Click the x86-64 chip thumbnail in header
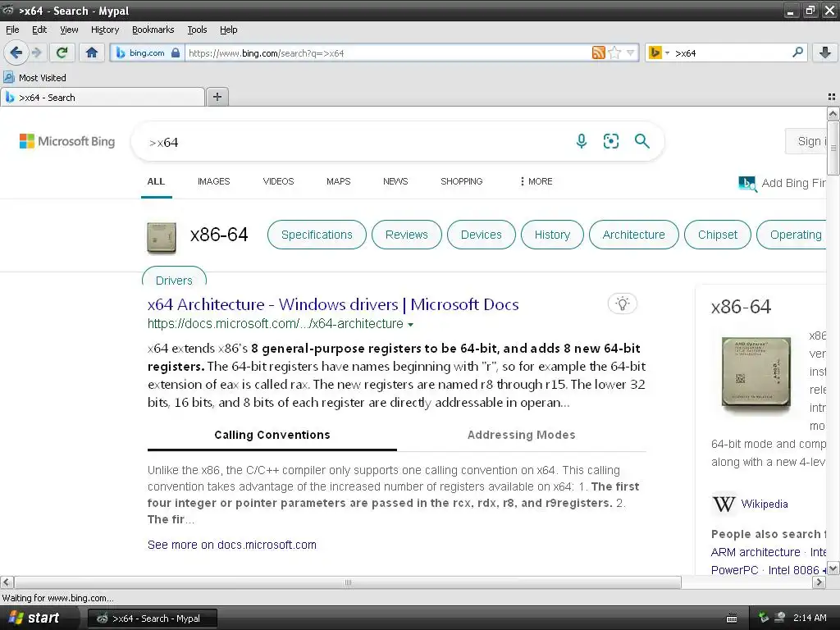840x630 pixels. click(x=162, y=237)
